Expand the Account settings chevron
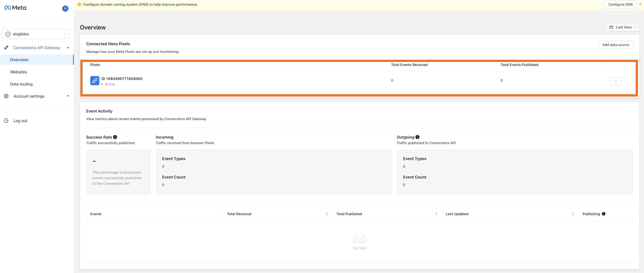This screenshot has height=273, width=644. [68, 96]
